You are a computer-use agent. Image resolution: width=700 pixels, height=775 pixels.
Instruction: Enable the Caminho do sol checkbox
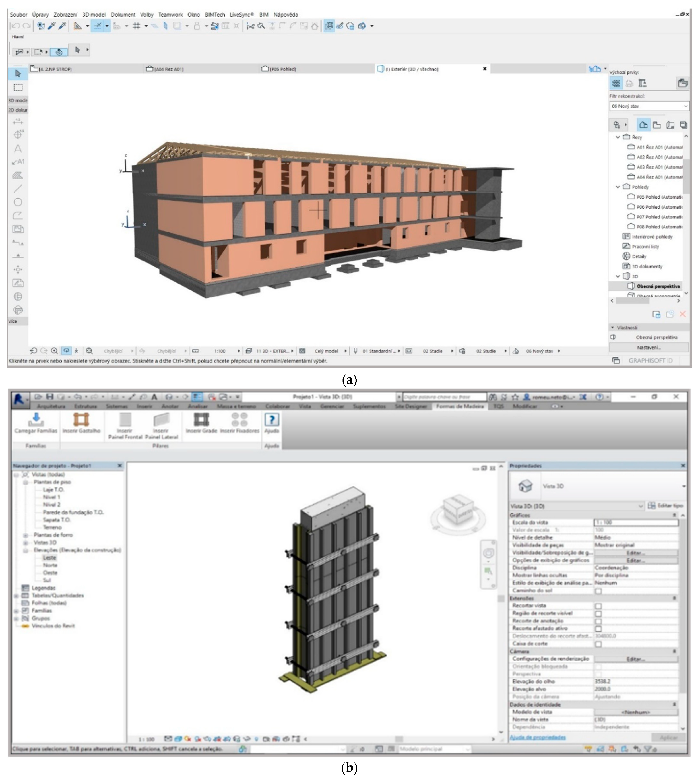pos(598,591)
